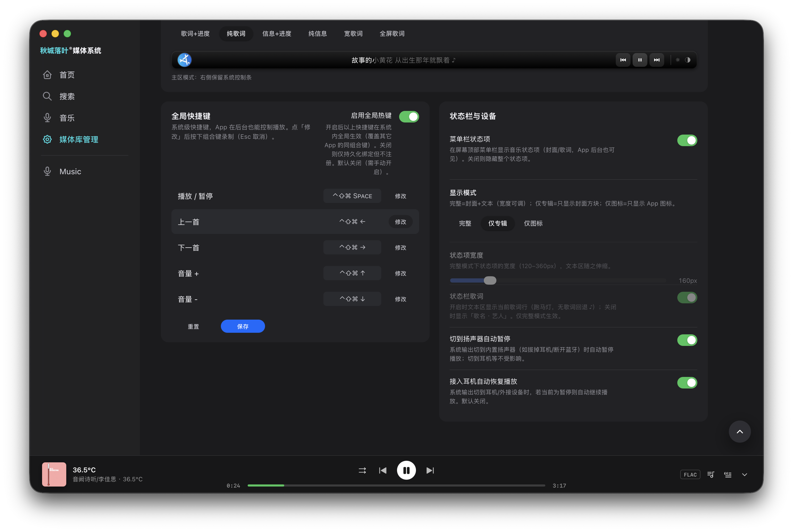
Task: Open the 媒体库管理 sidebar item
Action: (x=84, y=140)
